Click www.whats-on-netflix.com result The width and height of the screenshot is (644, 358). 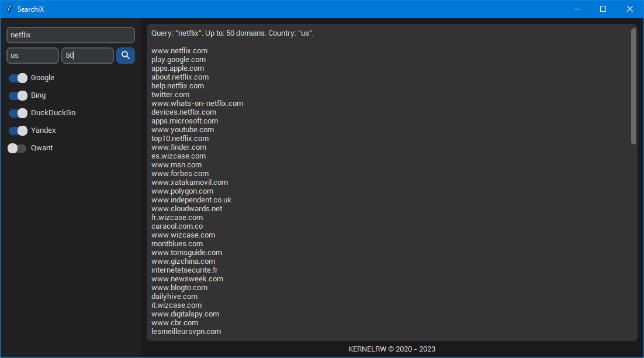click(x=197, y=103)
